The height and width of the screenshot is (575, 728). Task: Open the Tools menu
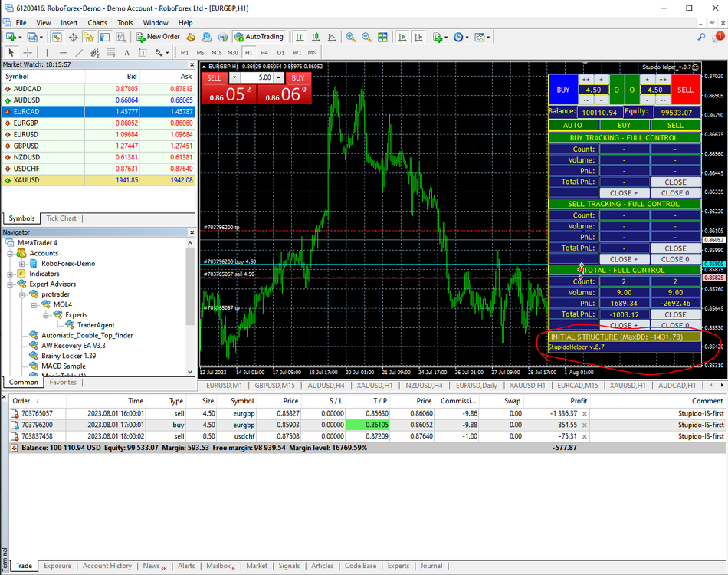click(125, 23)
